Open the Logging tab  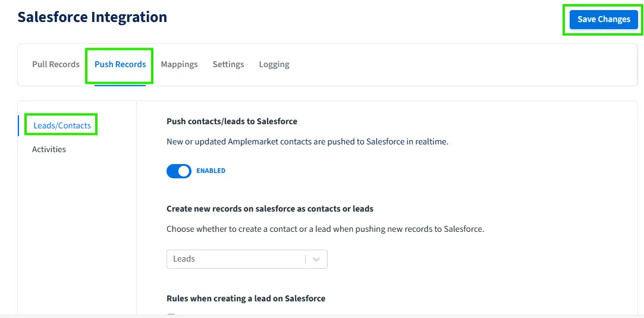pyautogui.click(x=274, y=64)
